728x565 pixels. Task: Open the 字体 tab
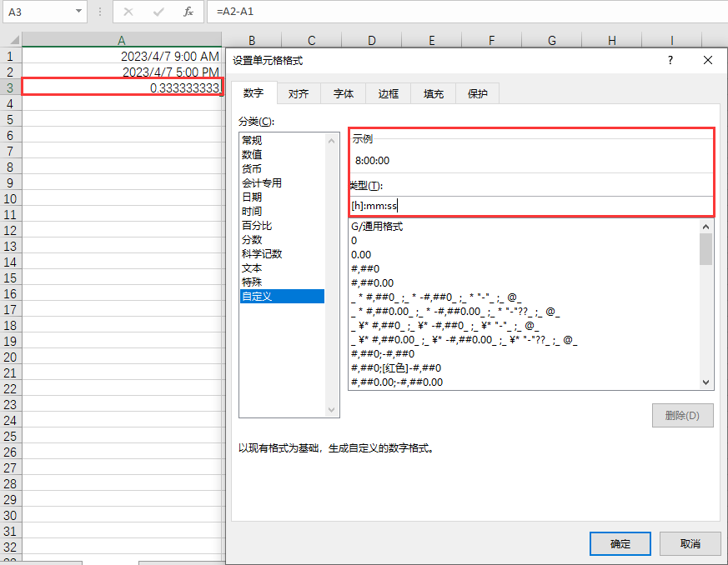point(344,94)
